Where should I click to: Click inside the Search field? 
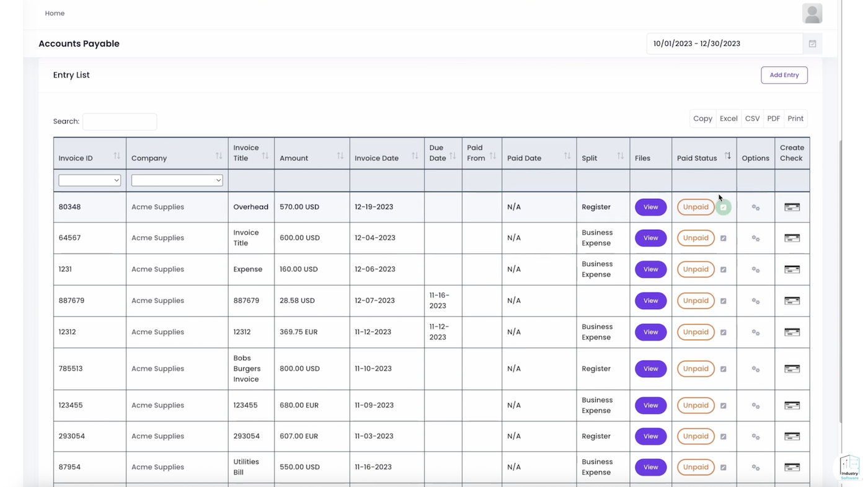coord(120,121)
